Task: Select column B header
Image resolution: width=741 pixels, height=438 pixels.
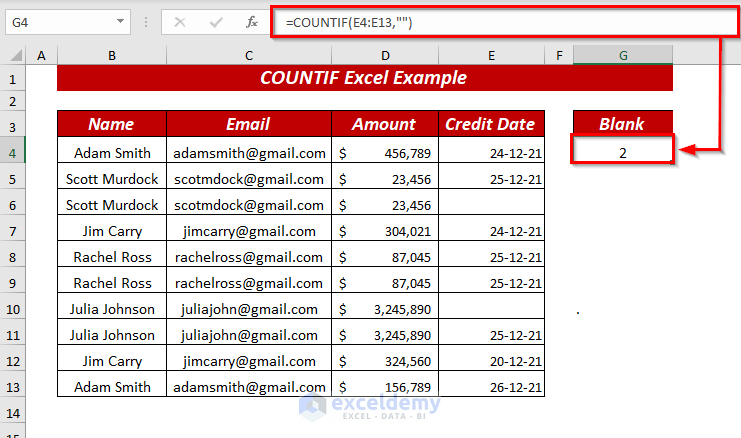Action: (x=112, y=56)
